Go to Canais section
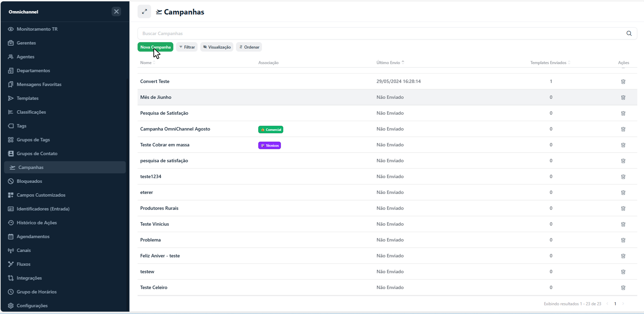 (24, 250)
